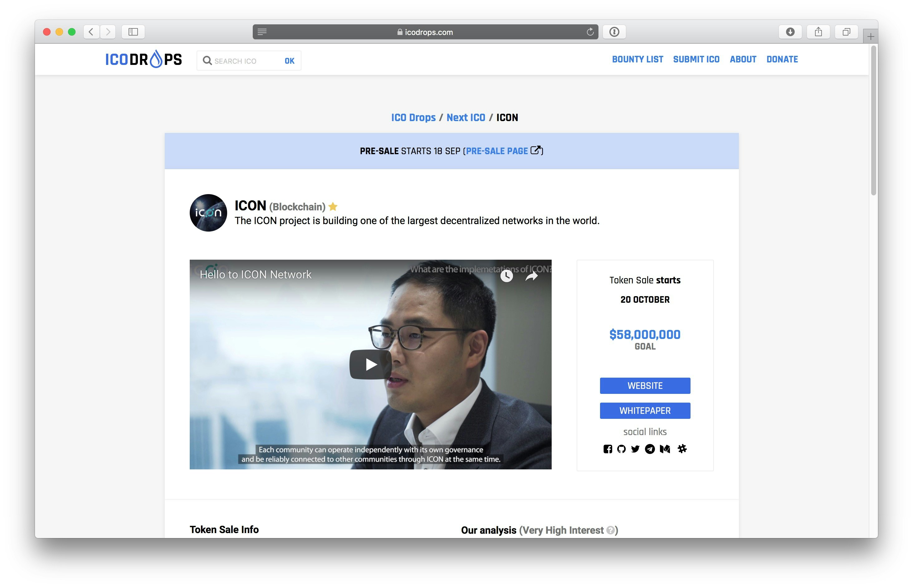This screenshot has height=588, width=913.
Task: Click the Safari back button
Action: click(91, 32)
